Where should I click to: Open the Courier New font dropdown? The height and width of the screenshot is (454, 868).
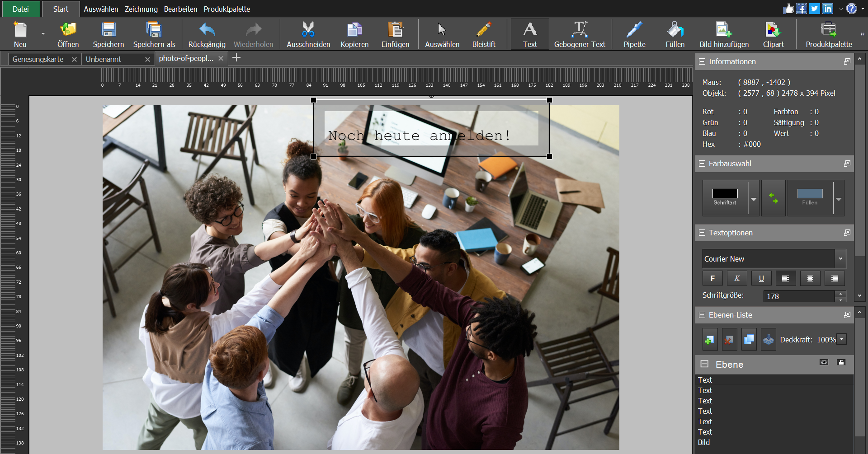point(840,259)
